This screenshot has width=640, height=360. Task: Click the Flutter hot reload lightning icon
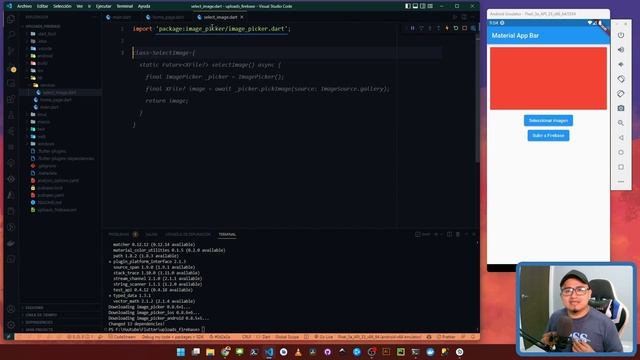click(447, 28)
